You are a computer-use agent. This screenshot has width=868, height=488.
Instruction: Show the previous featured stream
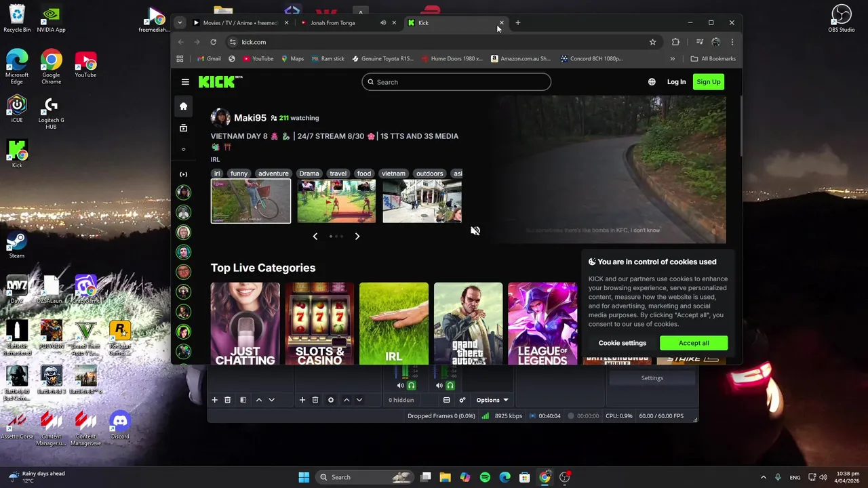pyautogui.click(x=315, y=236)
